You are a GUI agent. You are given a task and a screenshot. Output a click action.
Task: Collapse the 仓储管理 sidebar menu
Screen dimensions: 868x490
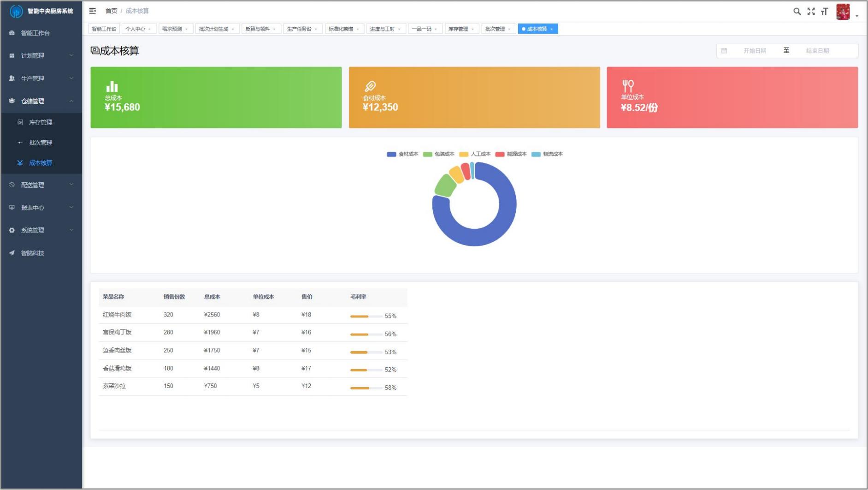pyautogui.click(x=41, y=101)
